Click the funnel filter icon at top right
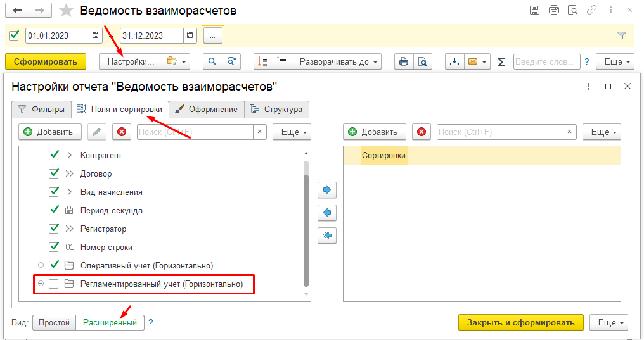644x340 pixels. [x=622, y=35]
